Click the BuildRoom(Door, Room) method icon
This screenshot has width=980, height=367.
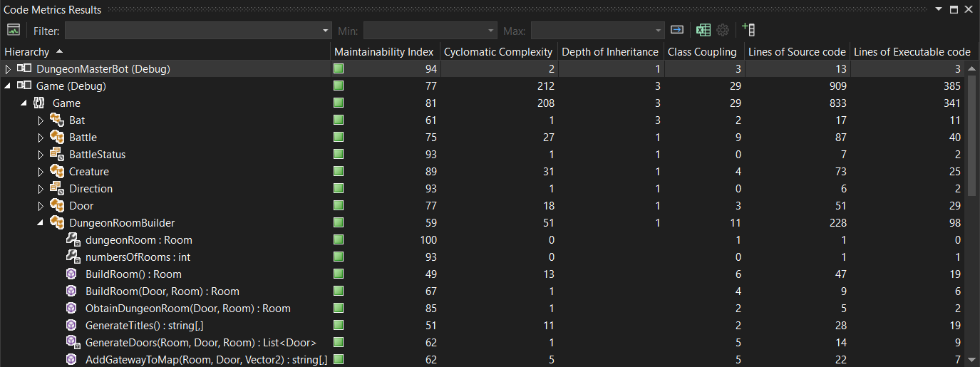(x=71, y=291)
